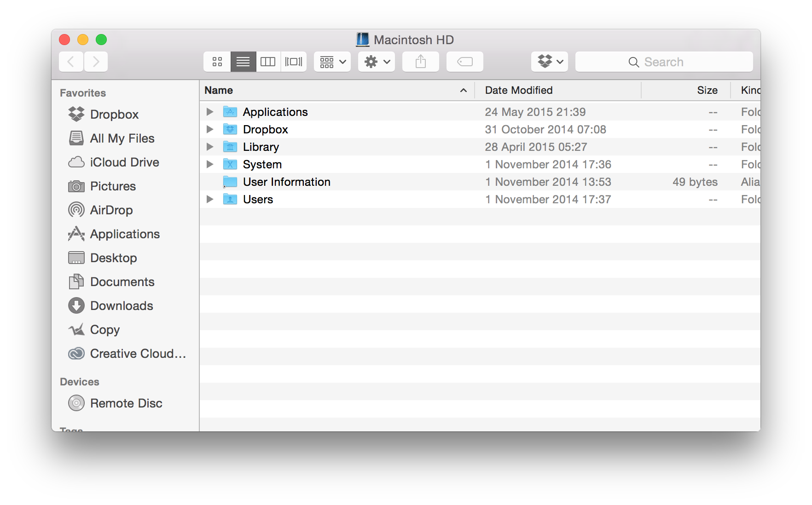Screen dimensions: 812x505
Task: Open the Dropbox toolbar dropdown
Action: coord(550,62)
